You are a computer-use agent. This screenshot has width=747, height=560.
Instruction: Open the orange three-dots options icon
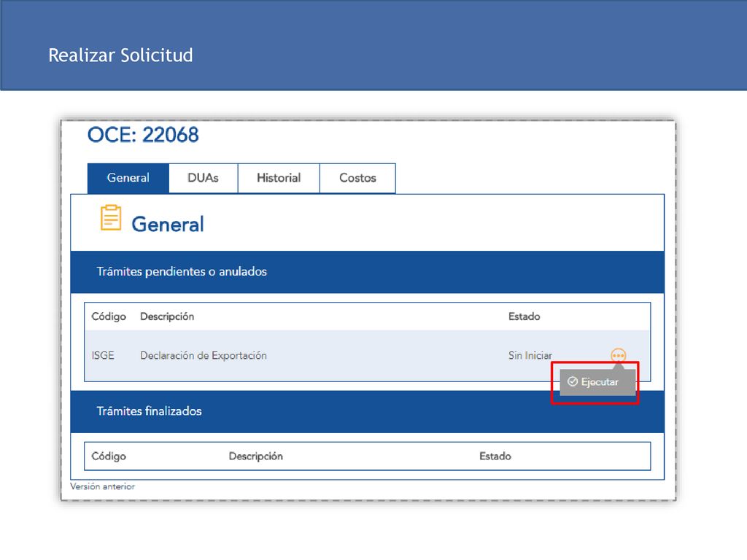(618, 355)
